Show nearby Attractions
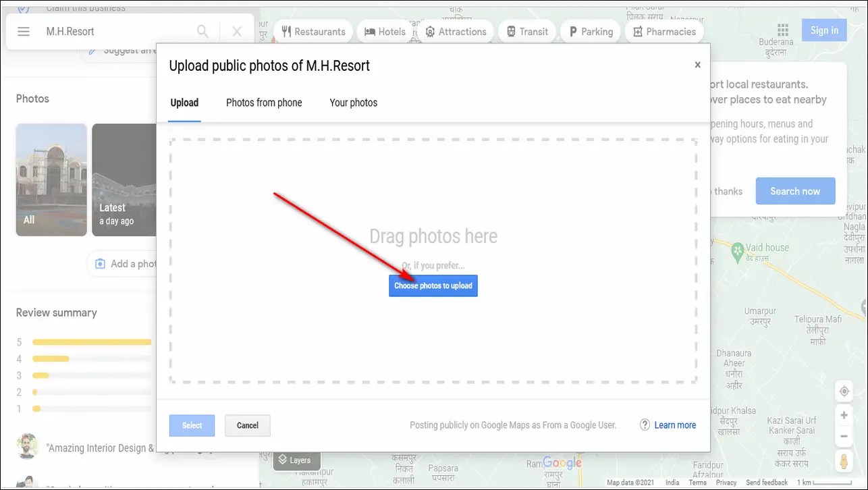The image size is (868, 490). click(x=456, y=32)
